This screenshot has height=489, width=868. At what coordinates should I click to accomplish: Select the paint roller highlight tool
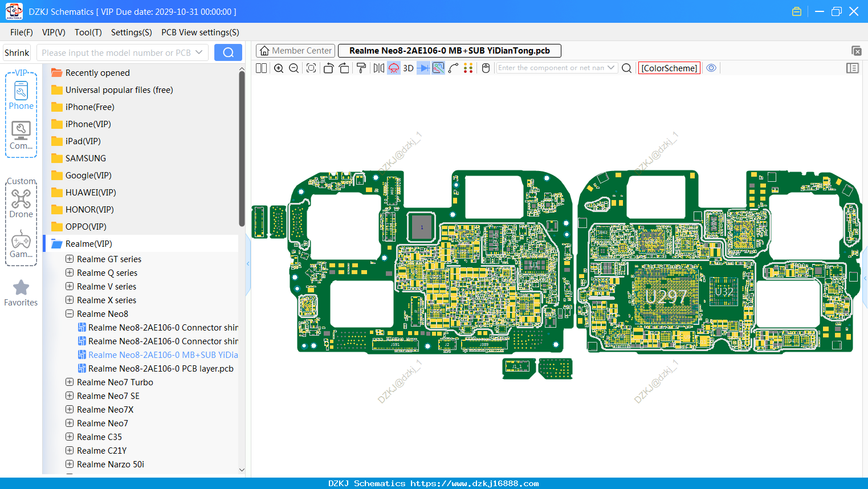[x=361, y=68]
